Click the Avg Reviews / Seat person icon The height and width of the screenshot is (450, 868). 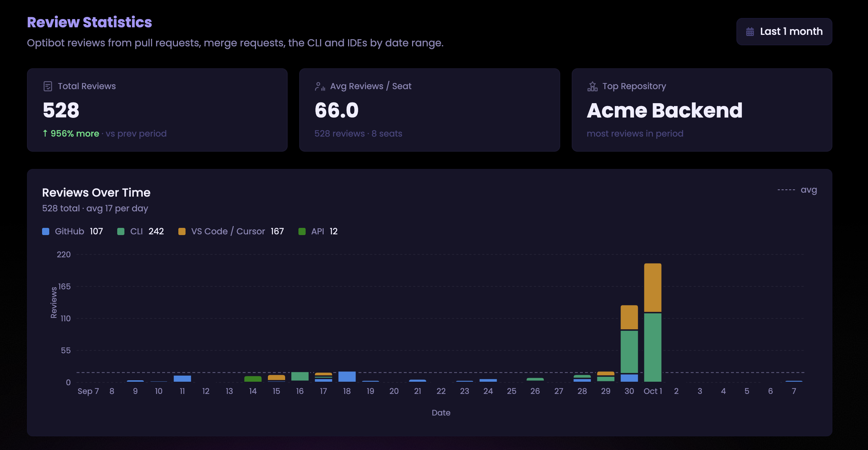(320, 86)
